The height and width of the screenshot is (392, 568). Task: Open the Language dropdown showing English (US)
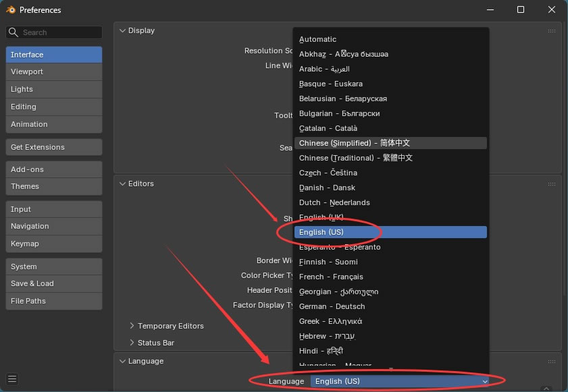click(400, 381)
